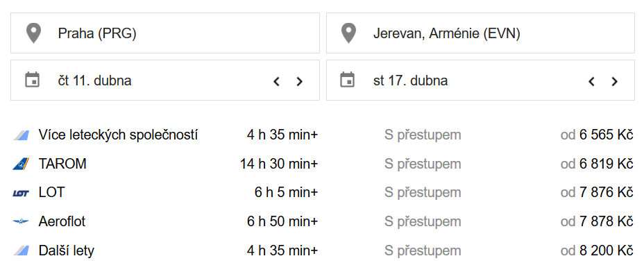Screen dimensions: 644x272
Task: Open the calendar icon for return date
Action: [x=348, y=80]
